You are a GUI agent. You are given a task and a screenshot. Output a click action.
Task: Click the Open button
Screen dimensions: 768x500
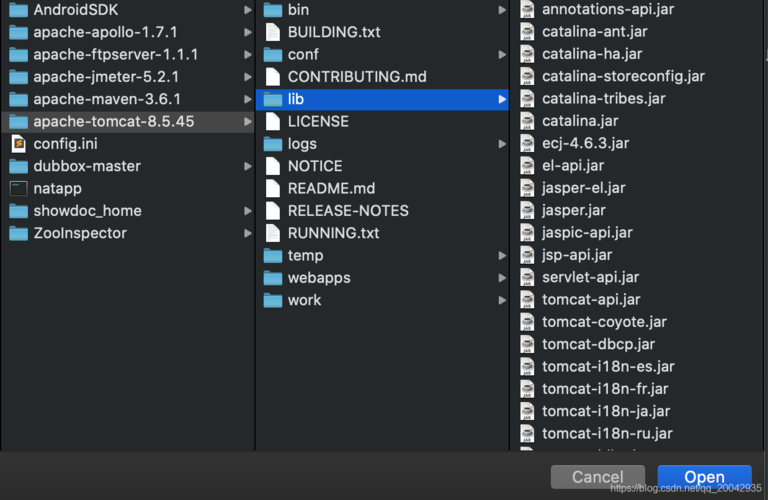(x=704, y=477)
